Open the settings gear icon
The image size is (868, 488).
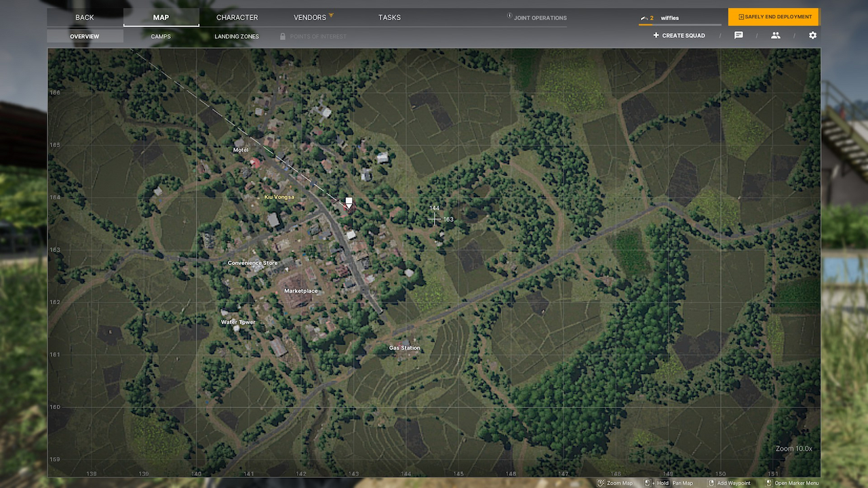point(812,35)
